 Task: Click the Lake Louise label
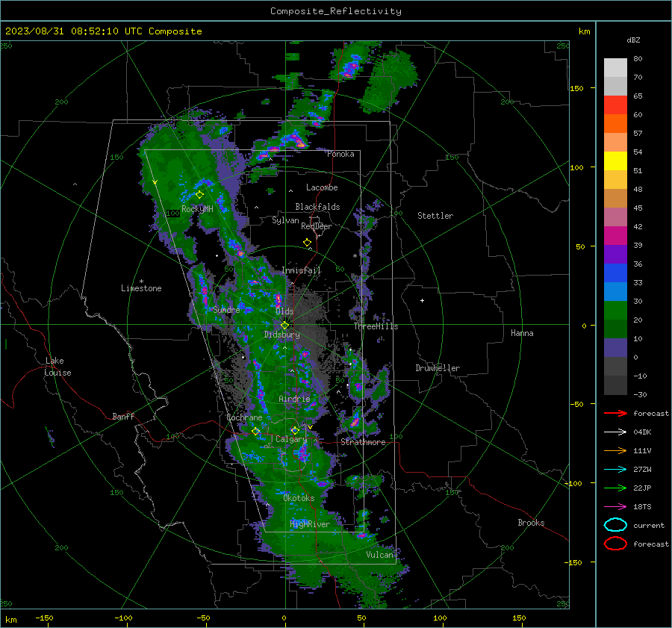[58, 367]
